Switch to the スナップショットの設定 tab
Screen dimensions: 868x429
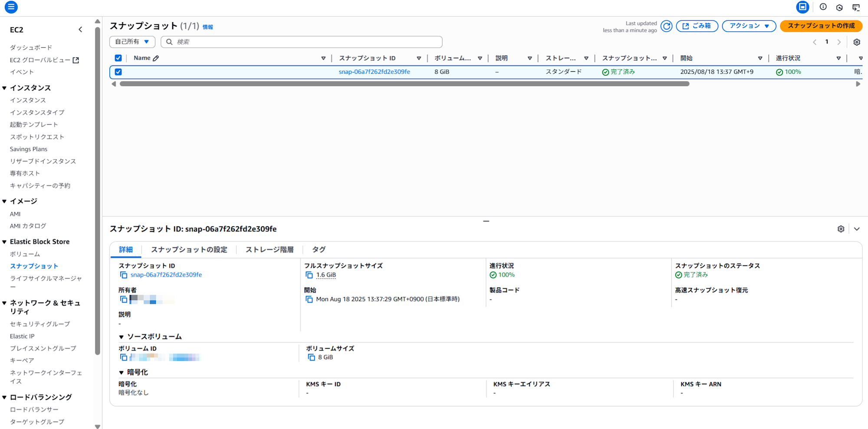coord(189,250)
